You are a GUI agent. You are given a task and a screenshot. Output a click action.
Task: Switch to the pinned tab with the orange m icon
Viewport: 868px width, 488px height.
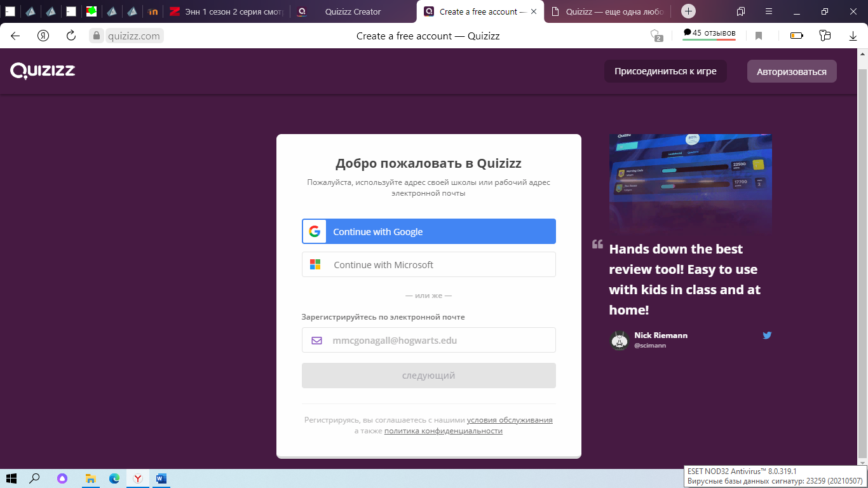[x=153, y=11]
